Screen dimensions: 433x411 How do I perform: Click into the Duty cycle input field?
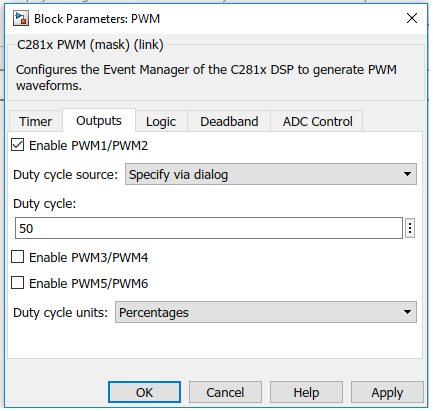click(x=209, y=228)
